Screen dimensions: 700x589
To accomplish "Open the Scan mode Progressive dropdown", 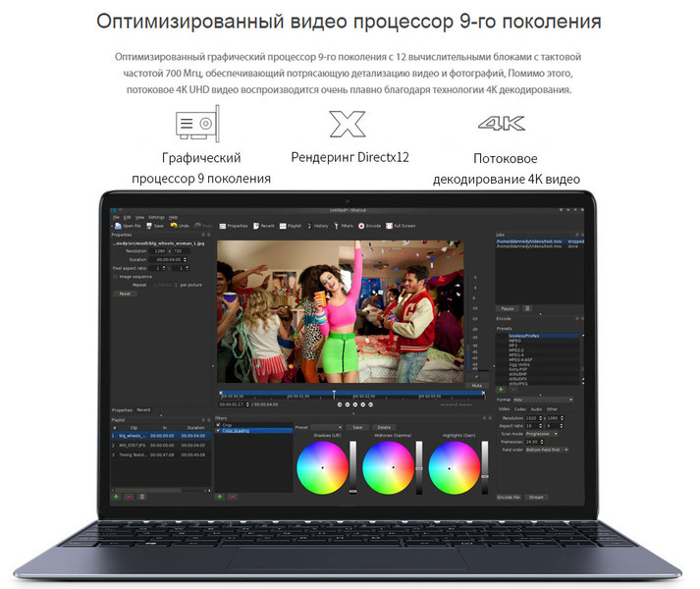I will [x=542, y=434].
